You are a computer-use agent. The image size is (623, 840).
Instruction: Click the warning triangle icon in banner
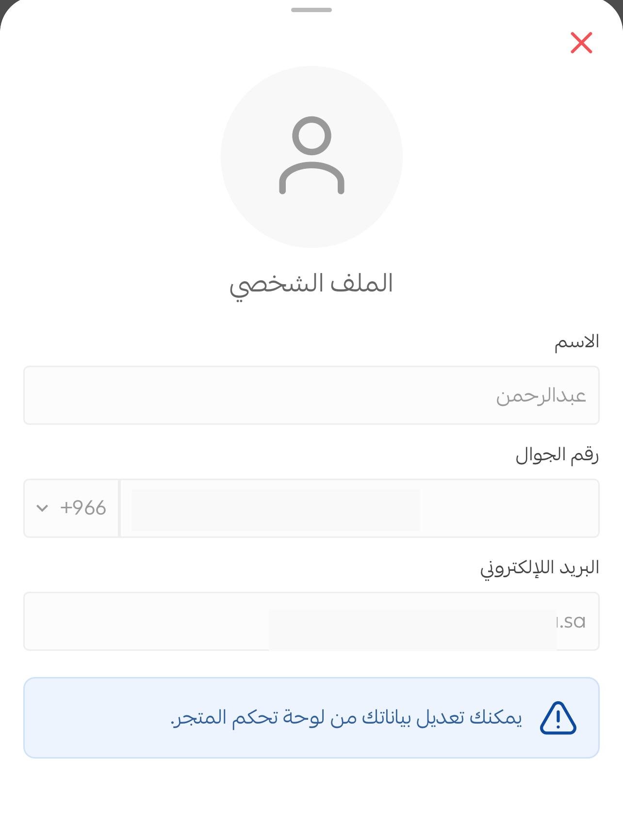(558, 718)
